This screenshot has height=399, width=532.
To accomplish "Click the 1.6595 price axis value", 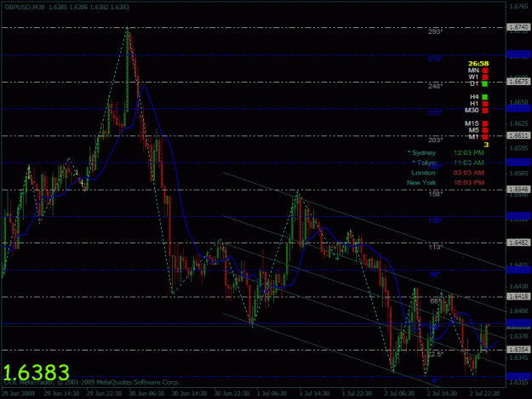I will pyautogui.click(x=518, y=148).
